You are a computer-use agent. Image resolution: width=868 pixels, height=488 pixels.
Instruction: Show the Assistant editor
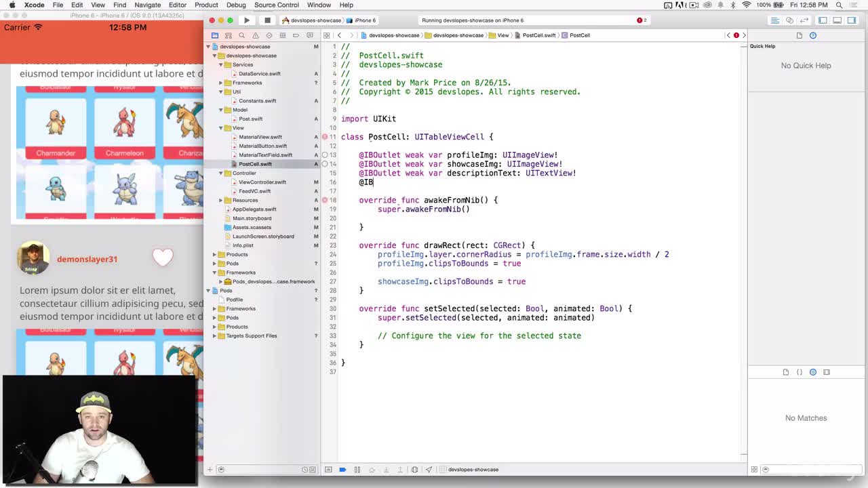click(x=790, y=20)
